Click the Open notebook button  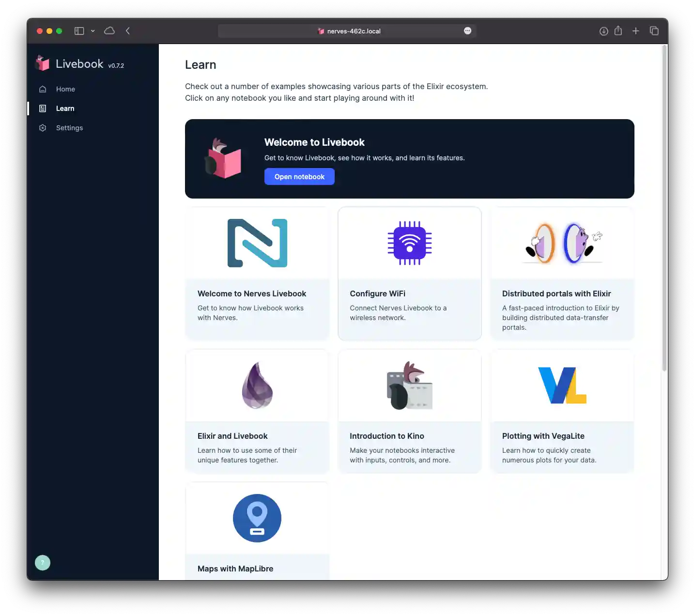pos(299,176)
